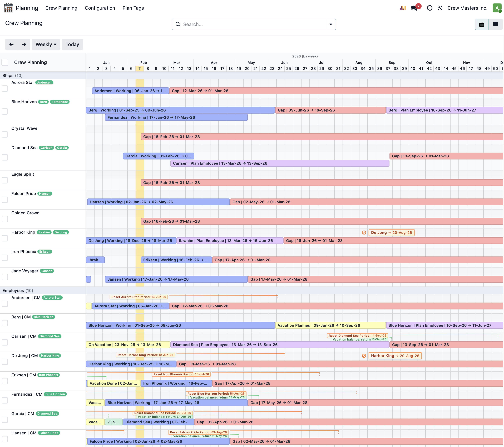Open the user avatar menu
504x447 pixels.
(497, 8)
